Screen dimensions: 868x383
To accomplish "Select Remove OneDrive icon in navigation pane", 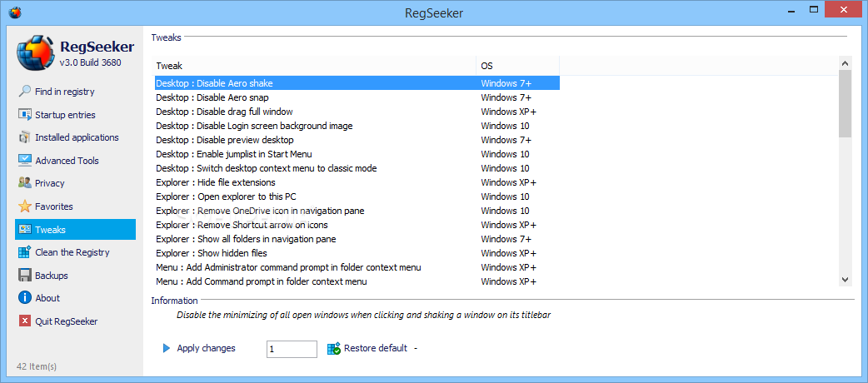I will [x=357, y=211].
